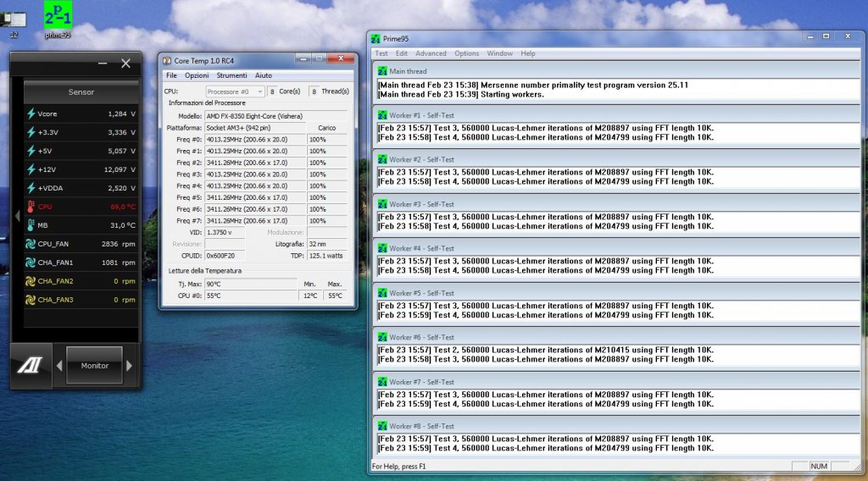
Task: Click the +VDDA voltage icon
Action: (31, 188)
